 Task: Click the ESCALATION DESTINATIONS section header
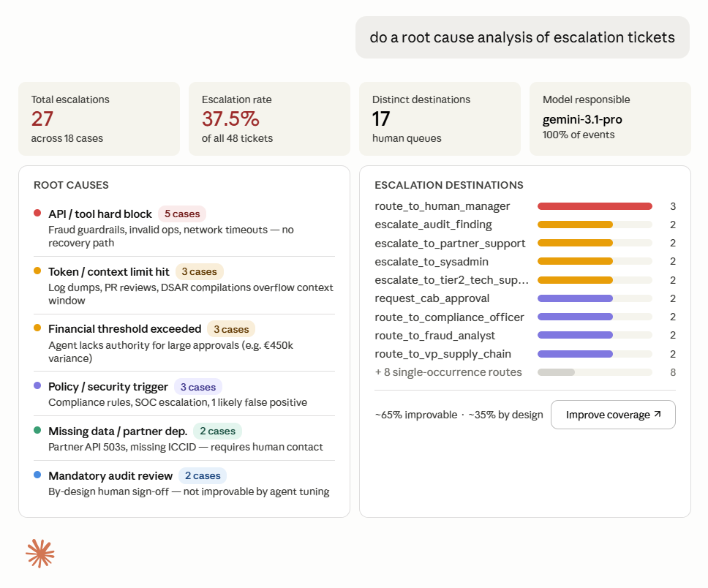pyautogui.click(x=449, y=185)
